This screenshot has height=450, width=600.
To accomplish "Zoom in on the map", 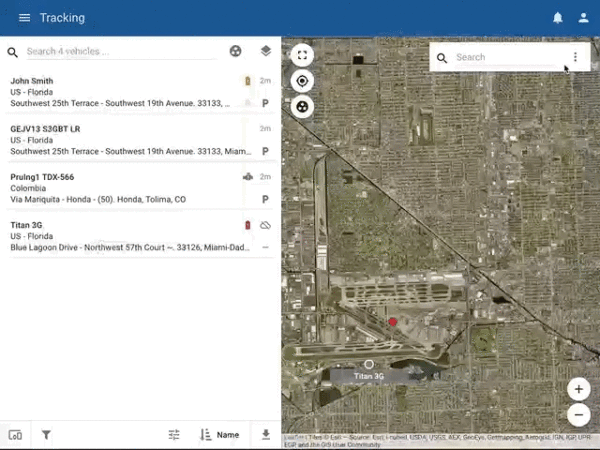I will 578,389.
